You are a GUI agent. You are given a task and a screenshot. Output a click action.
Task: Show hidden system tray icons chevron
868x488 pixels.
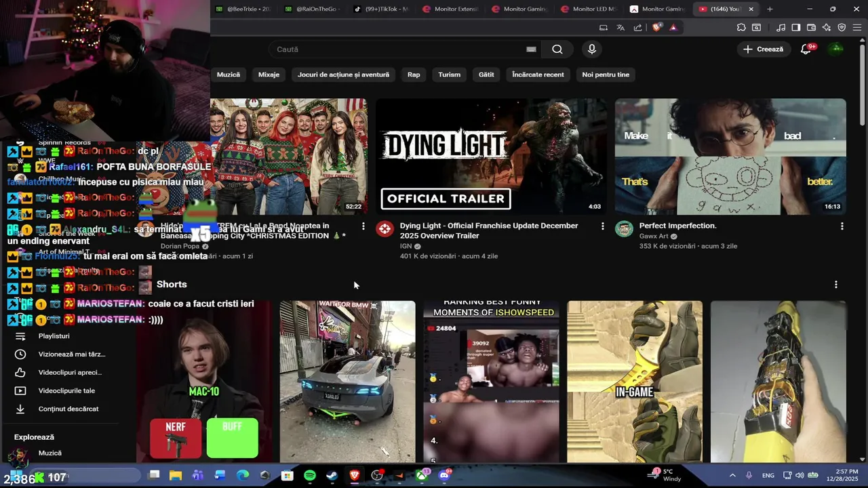[732, 476]
